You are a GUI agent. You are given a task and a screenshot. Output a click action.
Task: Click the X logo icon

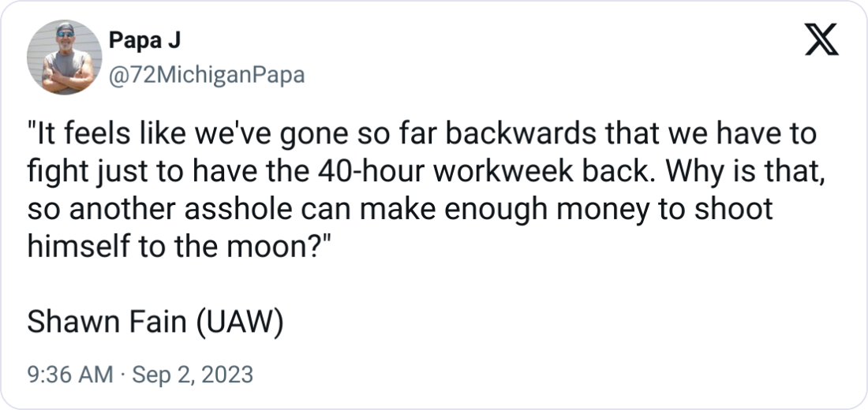click(x=821, y=39)
